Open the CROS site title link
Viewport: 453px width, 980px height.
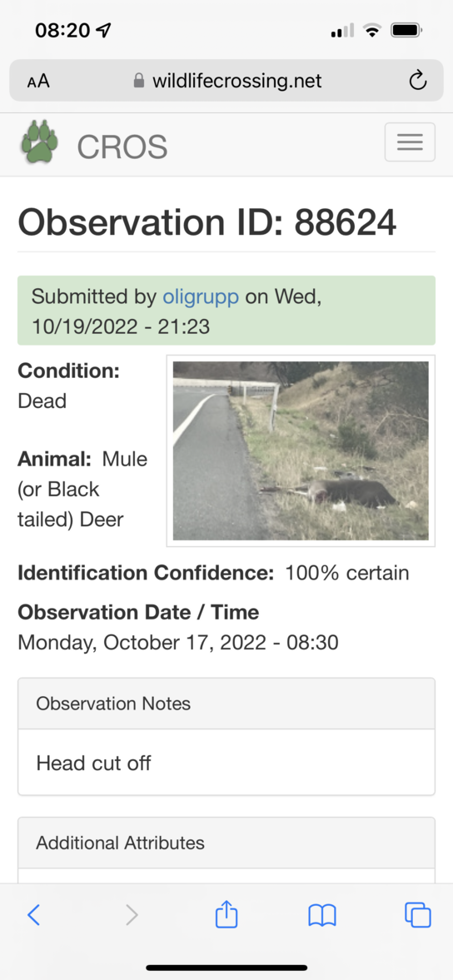[x=122, y=147]
